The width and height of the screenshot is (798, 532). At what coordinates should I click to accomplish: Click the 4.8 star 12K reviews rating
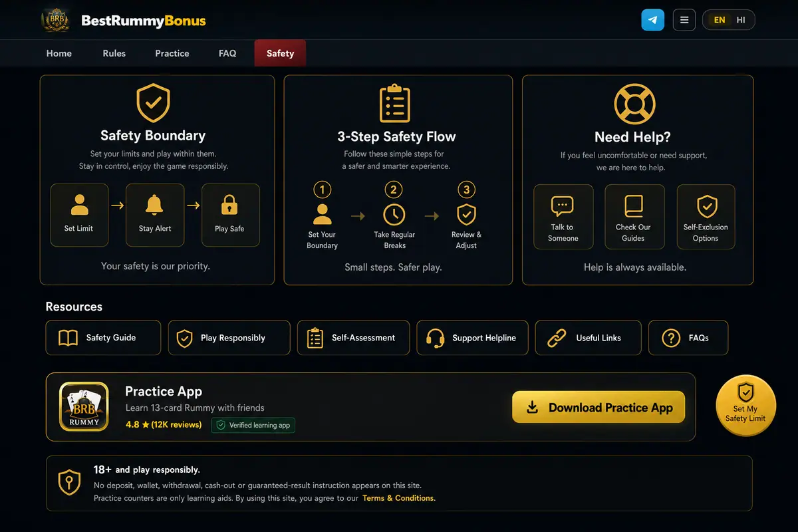click(164, 424)
